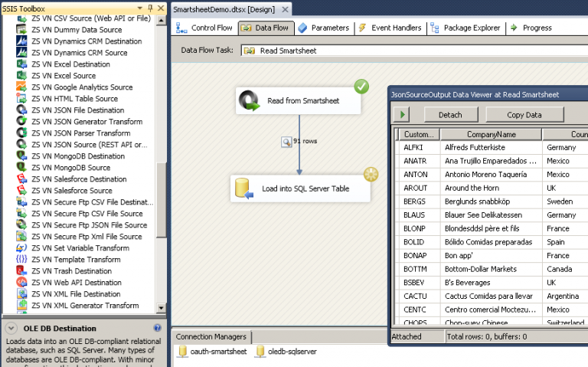Close the SmartsheetDemo.dtsx design tab
588x367 pixels.
click(x=285, y=9)
